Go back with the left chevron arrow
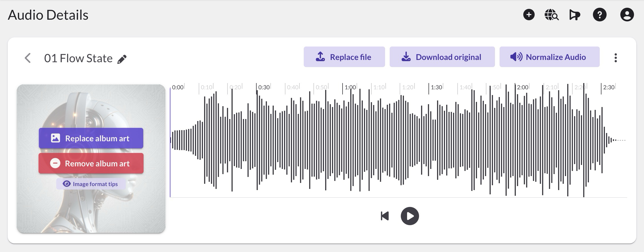This screenshot has width=644, height=252. 28,58
